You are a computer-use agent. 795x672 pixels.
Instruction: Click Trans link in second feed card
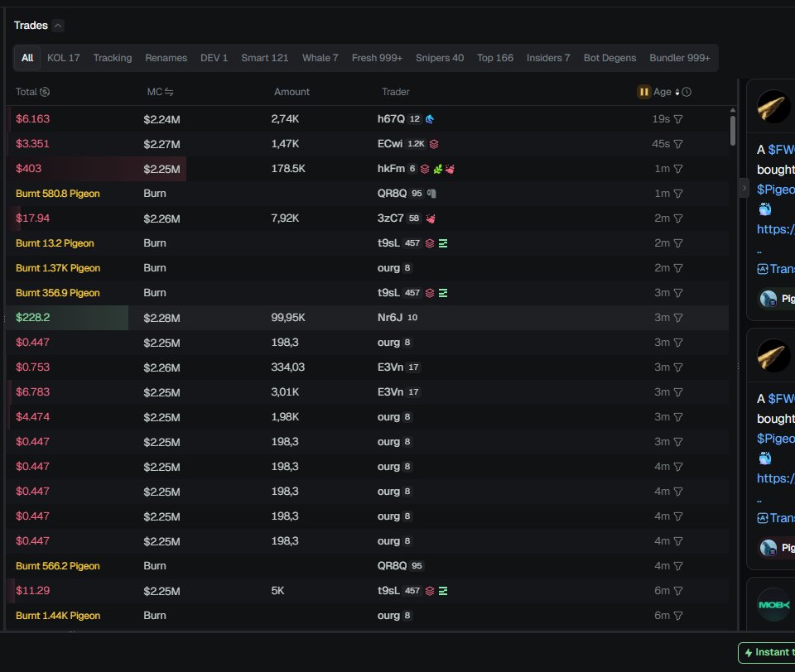pos(776,518)
